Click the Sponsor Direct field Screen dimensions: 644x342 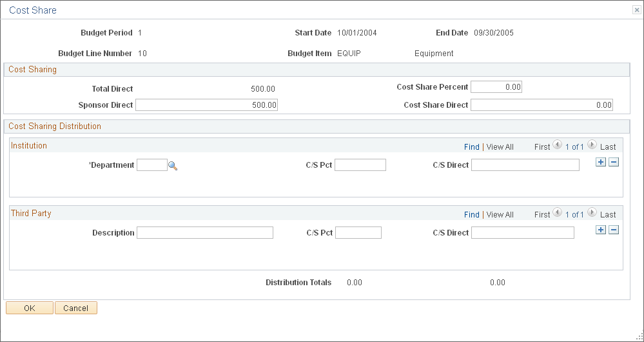tap(206, 105)
